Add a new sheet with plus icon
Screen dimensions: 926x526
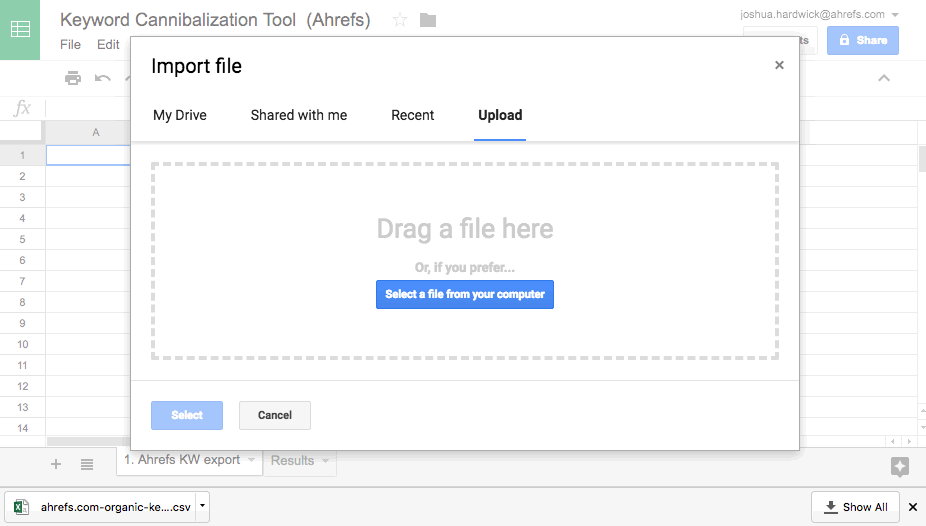pos(56,464)
